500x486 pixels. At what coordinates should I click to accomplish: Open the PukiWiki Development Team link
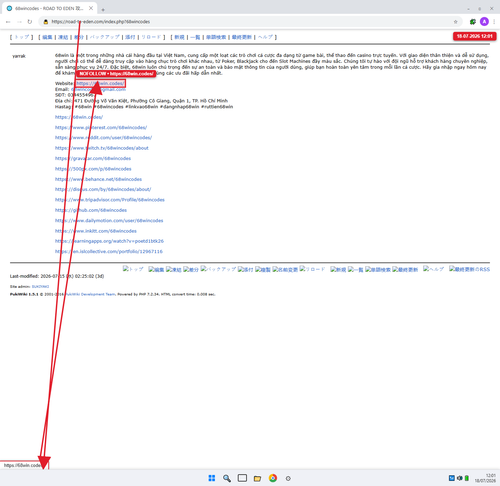[90, 294]
